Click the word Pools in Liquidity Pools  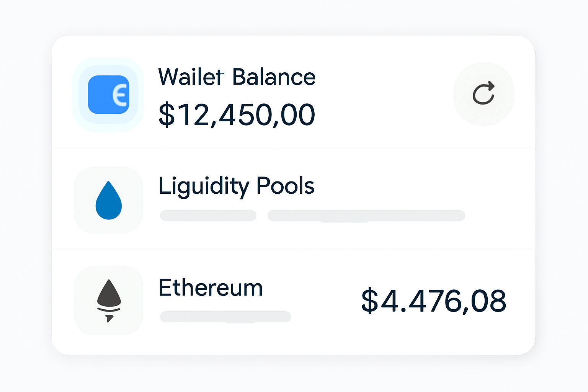point(285,186)
